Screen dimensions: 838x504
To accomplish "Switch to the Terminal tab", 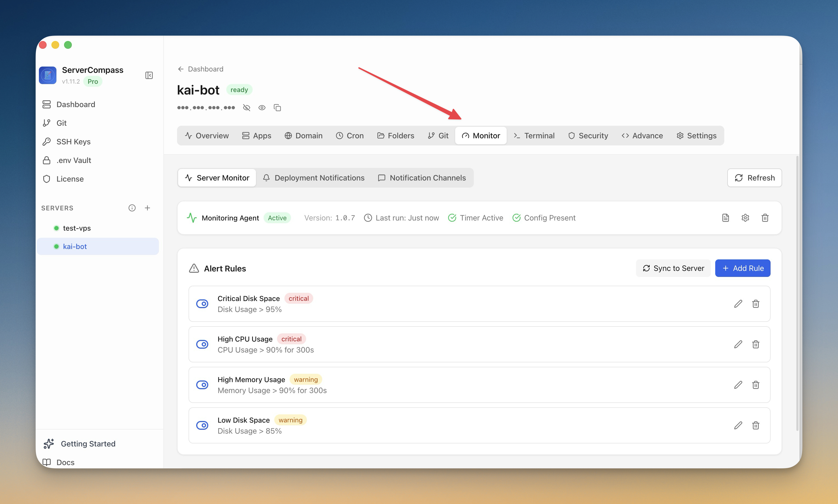I will coord(534,136).
